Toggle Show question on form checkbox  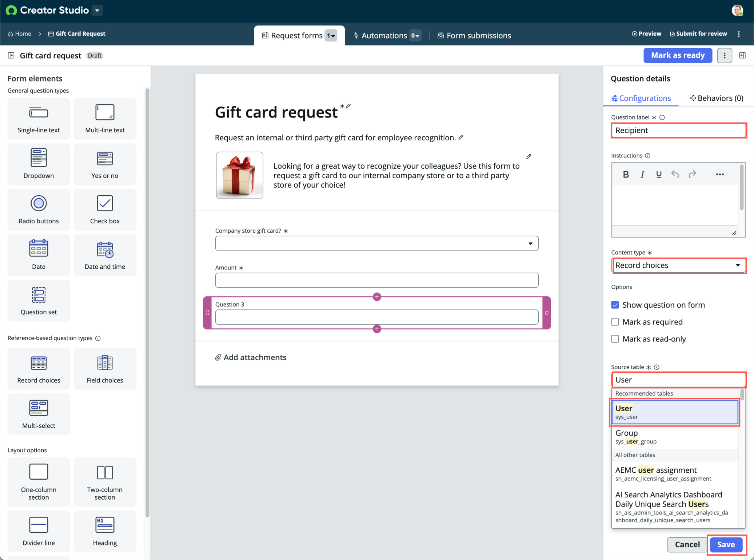[615, 305]
